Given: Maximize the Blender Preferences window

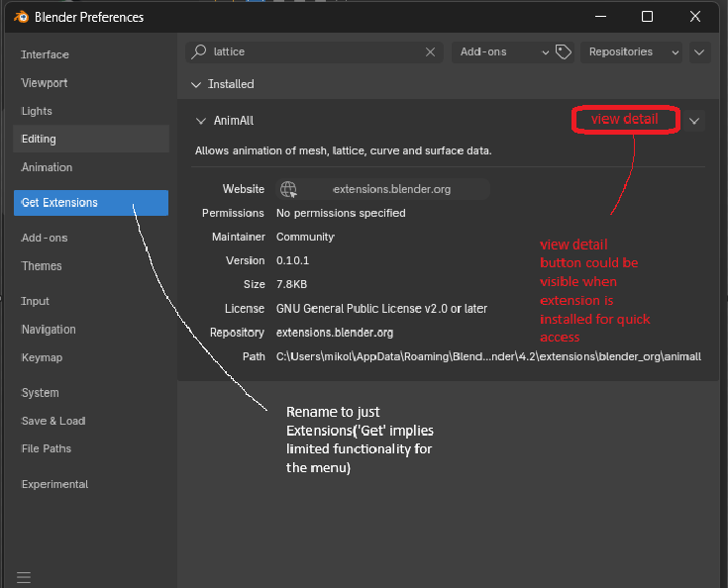Looking at the screenshot, I should pyautogui.click(x=647, y=17).
